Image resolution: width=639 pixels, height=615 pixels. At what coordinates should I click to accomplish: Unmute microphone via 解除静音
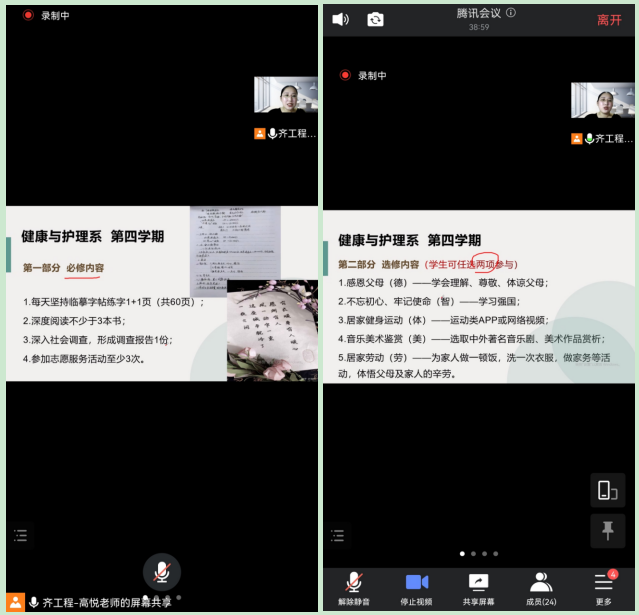coord(353,589)
